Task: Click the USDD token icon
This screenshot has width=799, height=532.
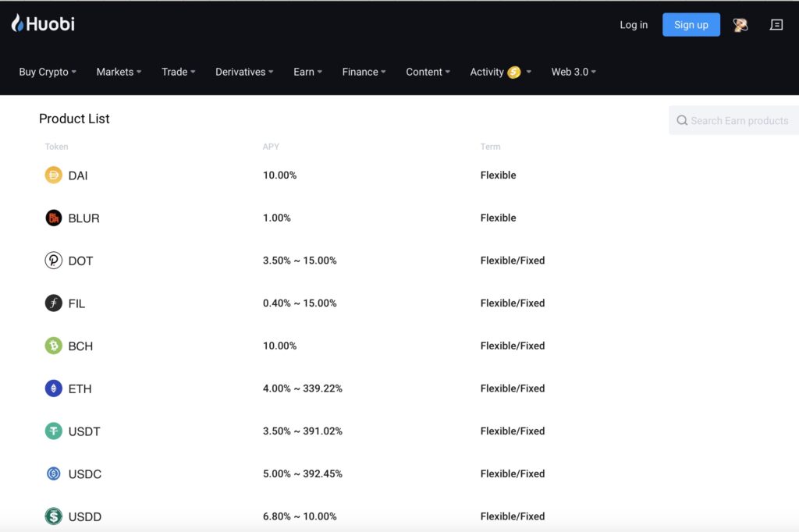Action: (54, 516)
